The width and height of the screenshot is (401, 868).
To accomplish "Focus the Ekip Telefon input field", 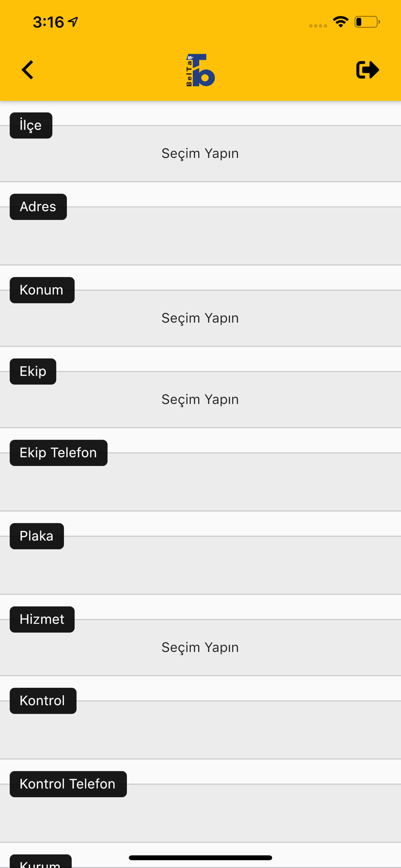I will [x=200, y=482].
